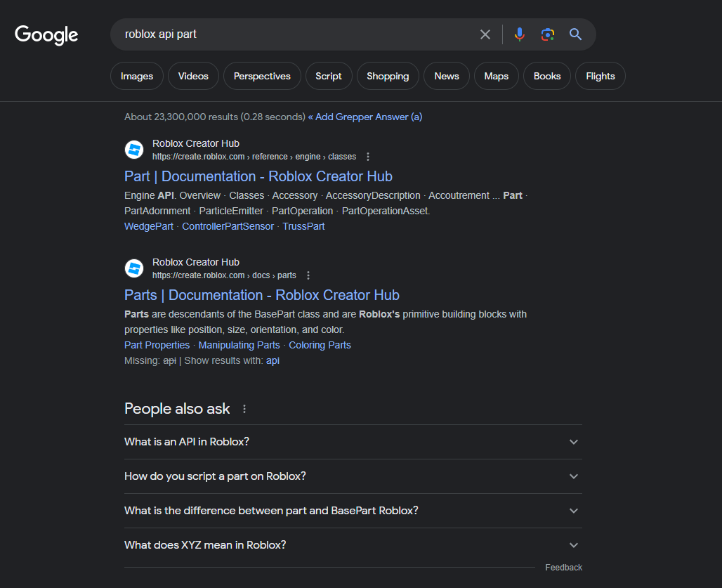Open 'Part | Documentation' result link
Screen dimensions: 722x588
(258, 176)
